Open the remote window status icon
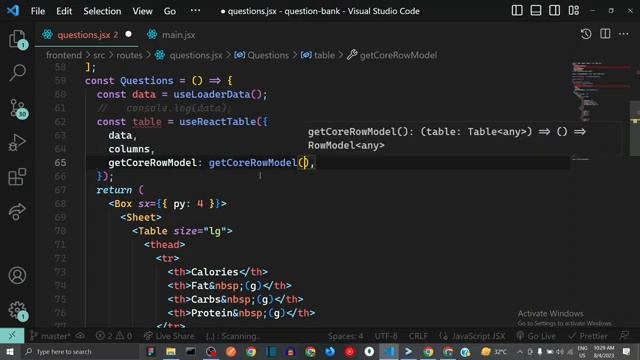The height and width of the screenshot is (360, 640). coord(12,336)
